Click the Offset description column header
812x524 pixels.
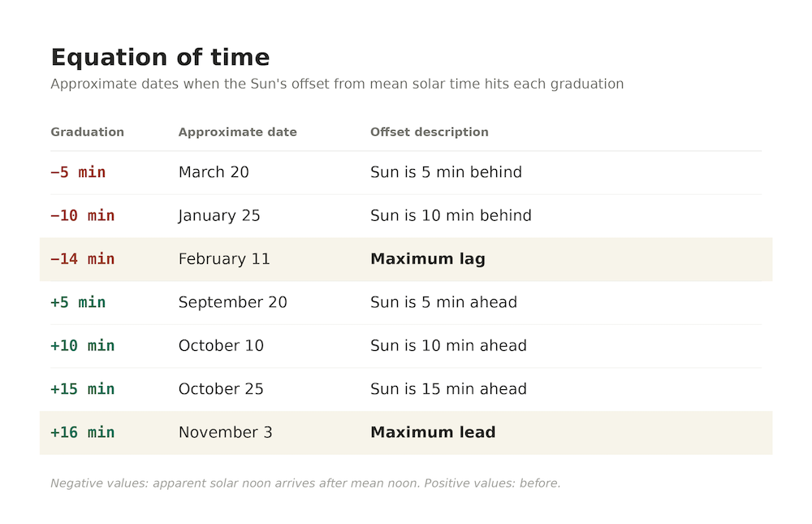[430, 132]
